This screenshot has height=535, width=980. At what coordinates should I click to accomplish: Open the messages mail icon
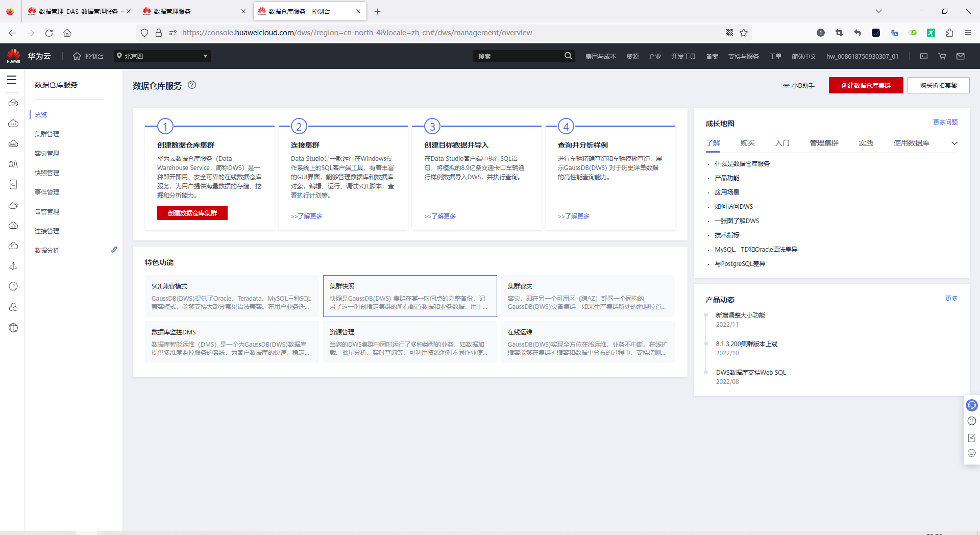(961, 56)
